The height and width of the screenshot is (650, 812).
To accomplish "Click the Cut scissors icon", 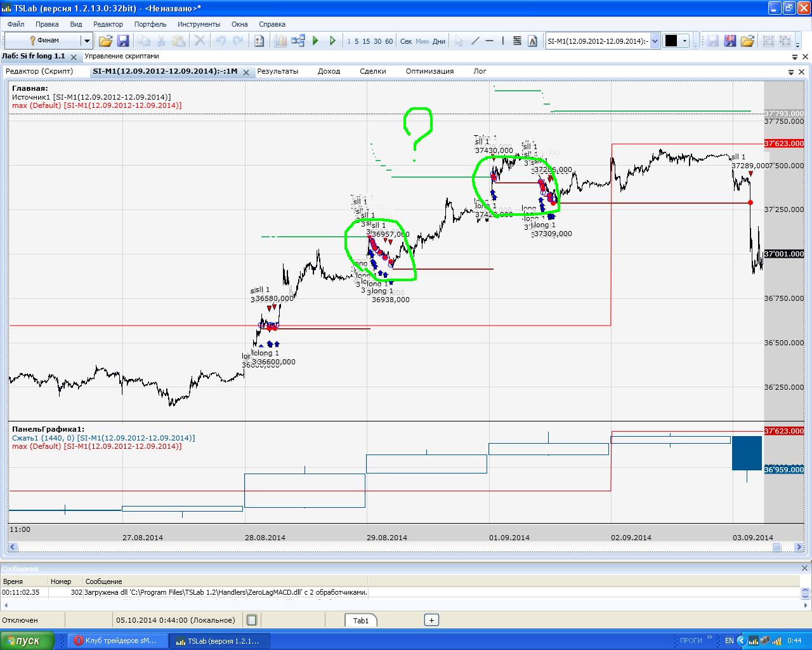I will (x=161, y=41).
